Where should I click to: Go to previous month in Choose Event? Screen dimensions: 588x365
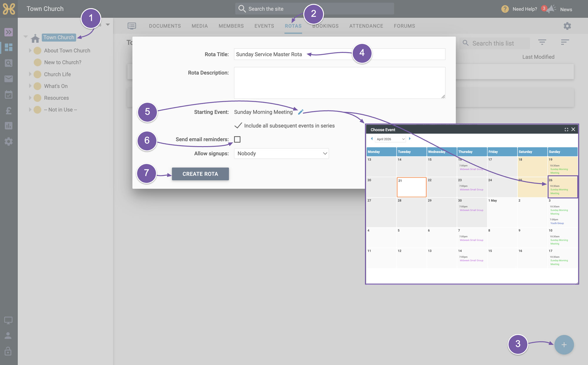click(372, 139)
